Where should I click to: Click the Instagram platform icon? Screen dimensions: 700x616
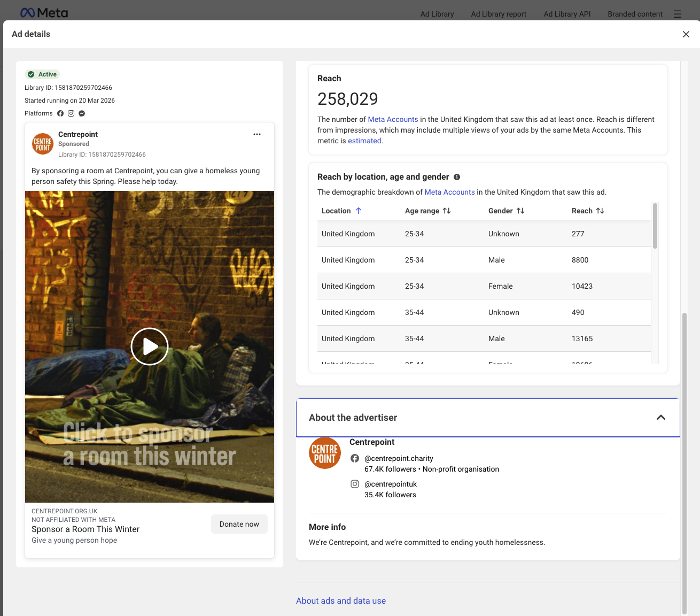coord(71,113)
